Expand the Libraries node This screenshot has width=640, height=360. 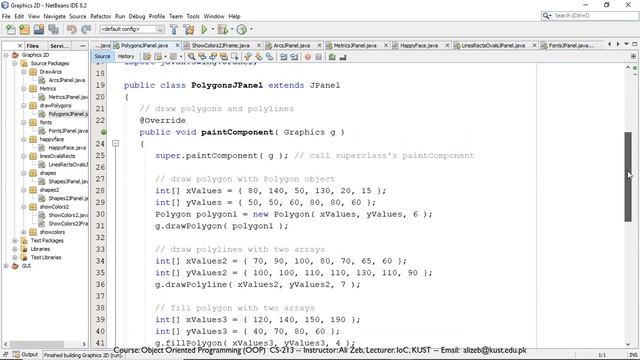coord(15,249)
